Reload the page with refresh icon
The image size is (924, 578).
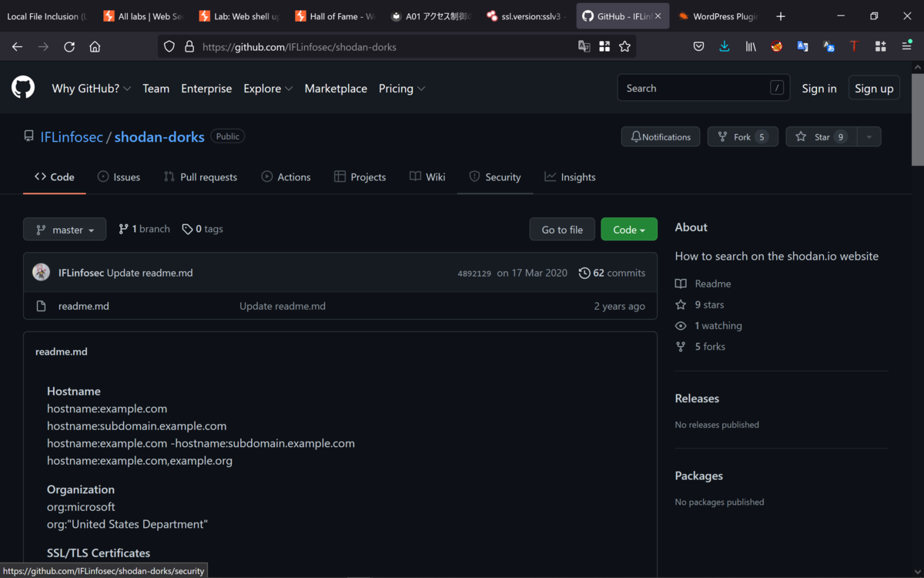(69, 47)
